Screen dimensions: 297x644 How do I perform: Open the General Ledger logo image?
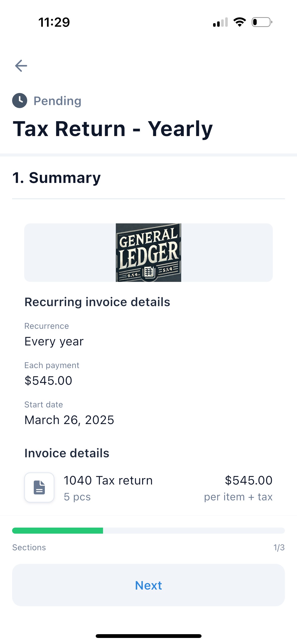coord(148,252)
